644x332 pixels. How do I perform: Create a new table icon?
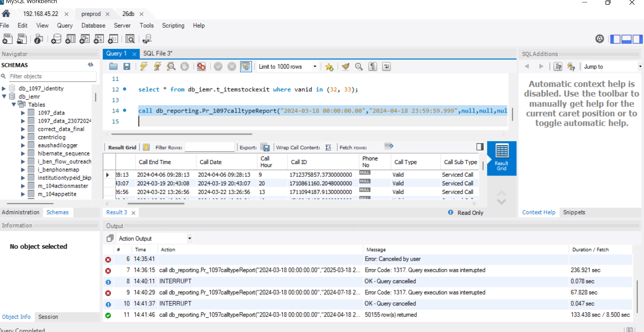[70, 39]
